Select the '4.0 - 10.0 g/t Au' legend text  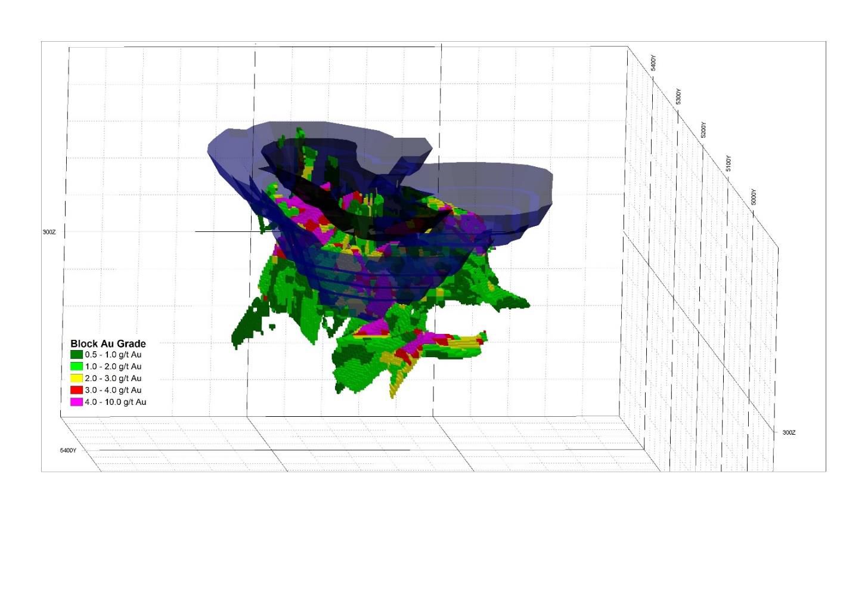coord(116,402)
